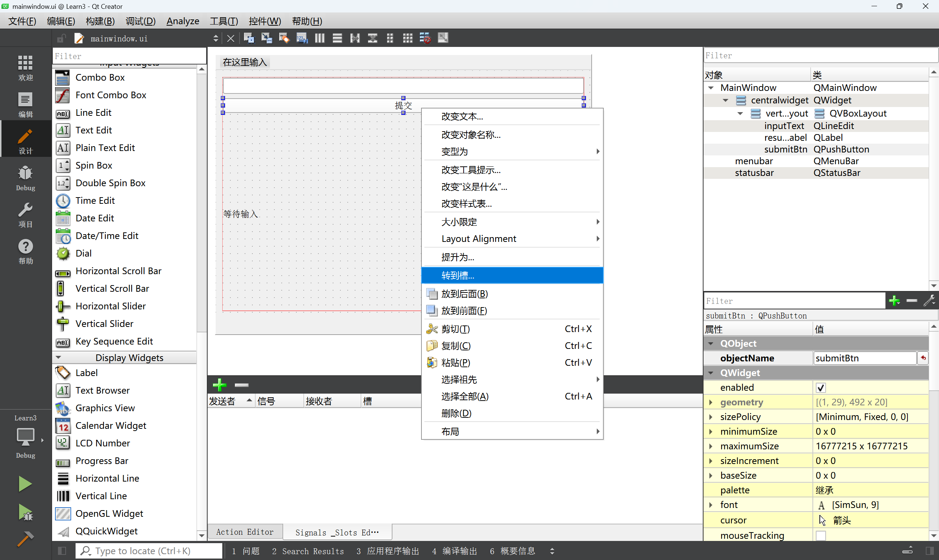
Task: Click Adjust Size toolbar icon
Action: (x=443, y=38)
